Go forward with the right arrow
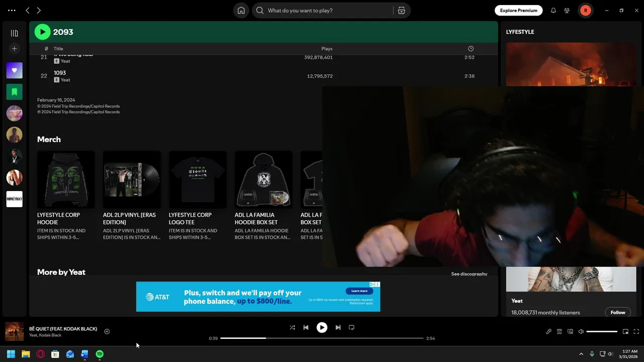The image size is (644, 362). (x=39, y=11)
